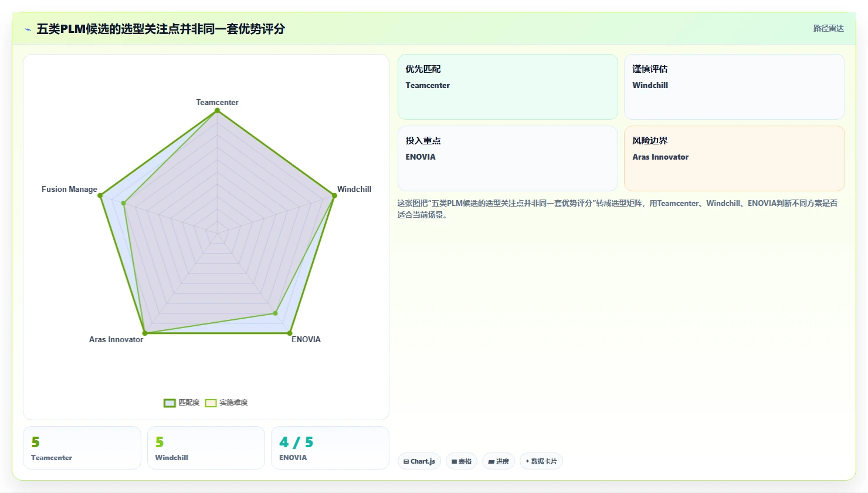Click the description paragraph starting 这张图把

pyautogui.click(x=618, y=209)
